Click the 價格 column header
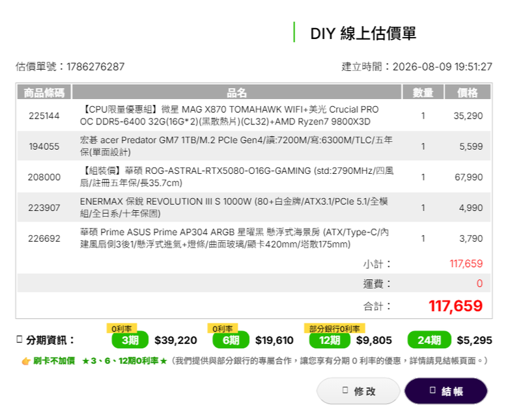This screenshot has width=508, height=420. pos(468,92)
